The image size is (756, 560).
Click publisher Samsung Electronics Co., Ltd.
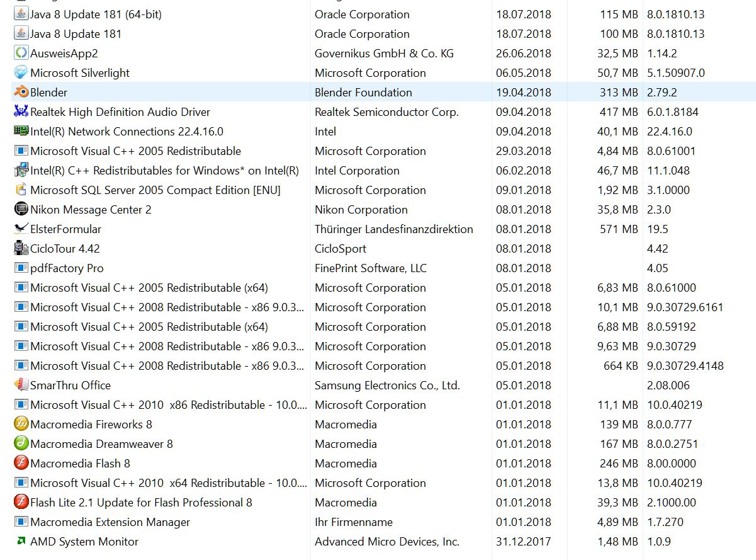[x=387, y=385]
